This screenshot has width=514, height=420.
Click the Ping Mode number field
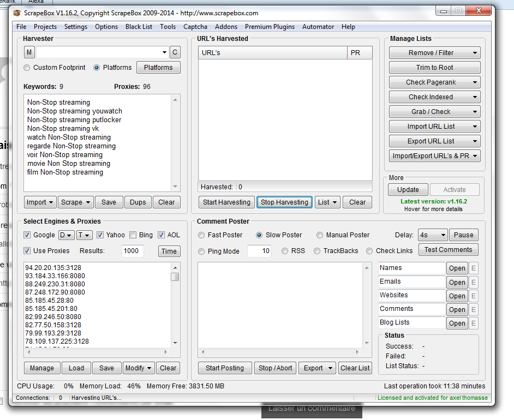(x=259, y=251)
